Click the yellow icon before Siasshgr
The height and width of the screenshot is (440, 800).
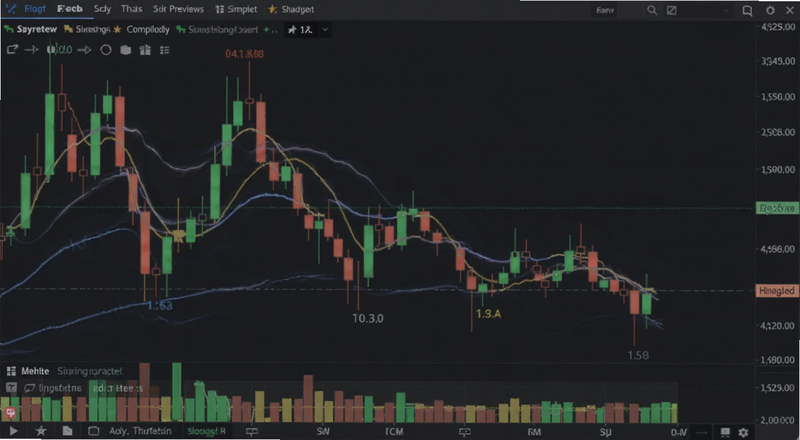pos(68,30)
